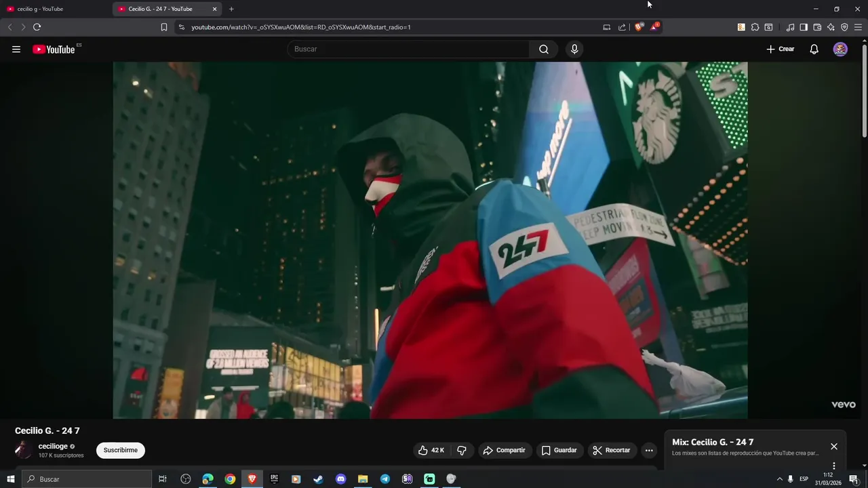Click the page vertical scrollbar
This screenshot has width=868, height=488.
pos(864,91)
